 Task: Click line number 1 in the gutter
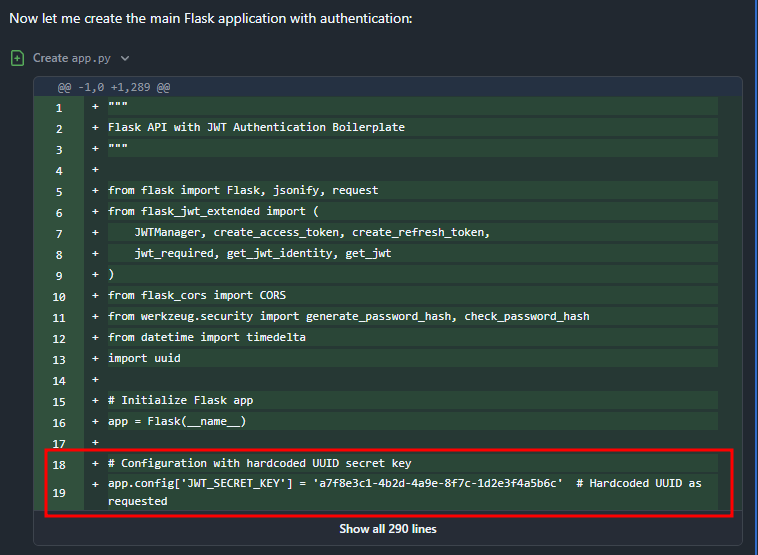pos(59,108)
